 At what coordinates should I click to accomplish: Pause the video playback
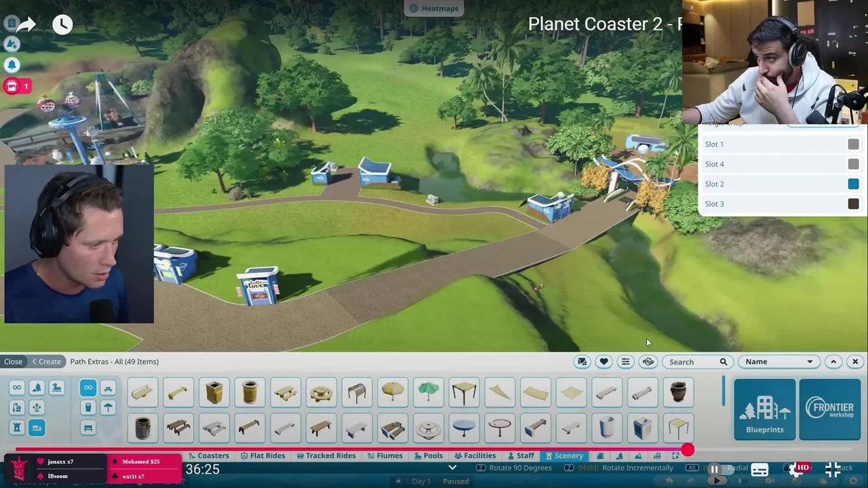click(x=714, y=469)
